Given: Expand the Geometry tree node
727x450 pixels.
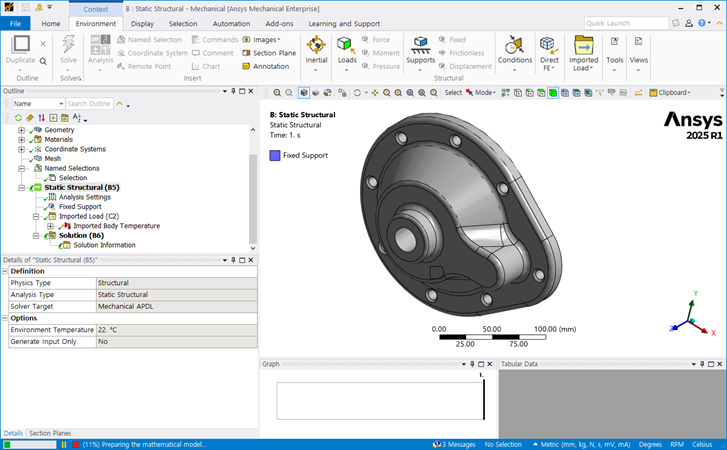Looking at the screenshot, I should 21,130.
